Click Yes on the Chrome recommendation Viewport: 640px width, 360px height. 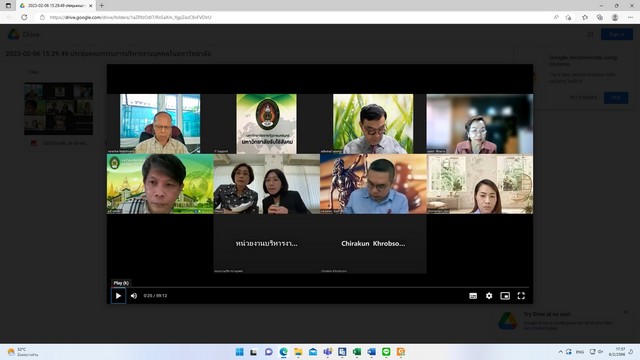(616, 98)
